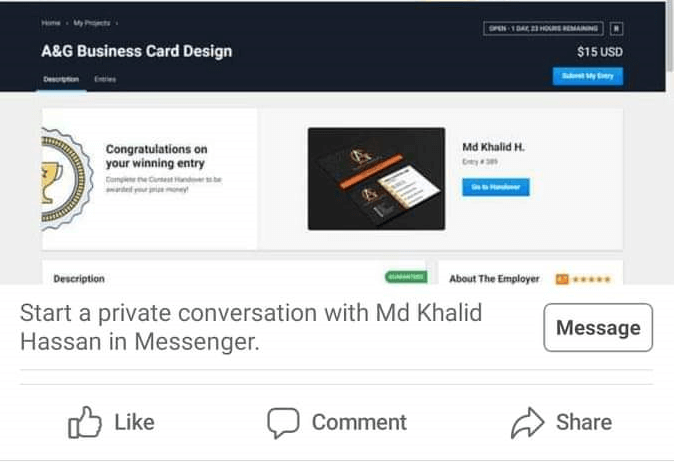Viewport: 674px width, 465px height.
Task: Switch to the Entries tab
Action: 105,79
